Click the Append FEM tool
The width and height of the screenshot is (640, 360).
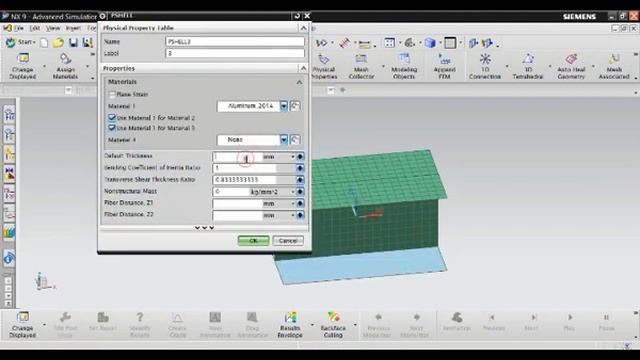coord(444,66)
